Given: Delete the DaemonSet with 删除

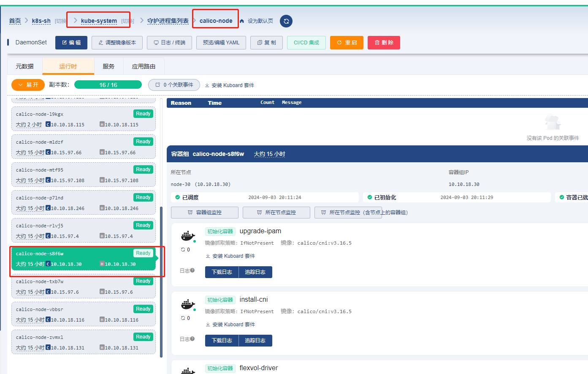Looking at the screenshot, I should coord(384,43).
